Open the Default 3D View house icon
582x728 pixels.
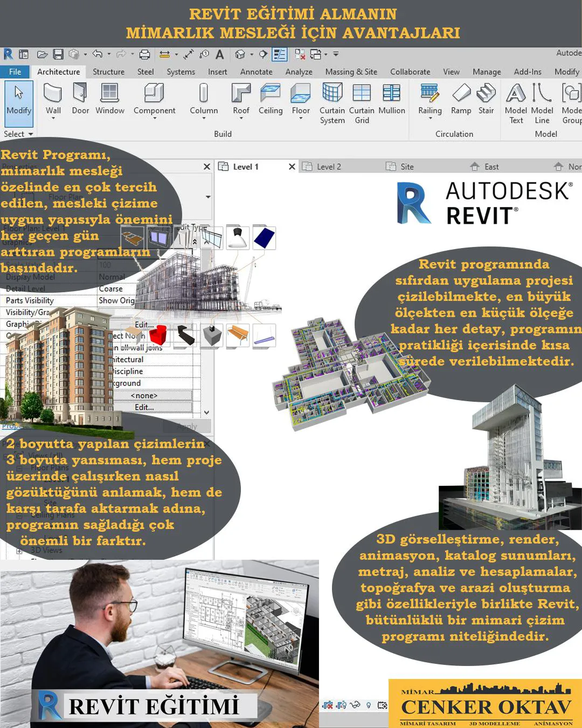240,54
